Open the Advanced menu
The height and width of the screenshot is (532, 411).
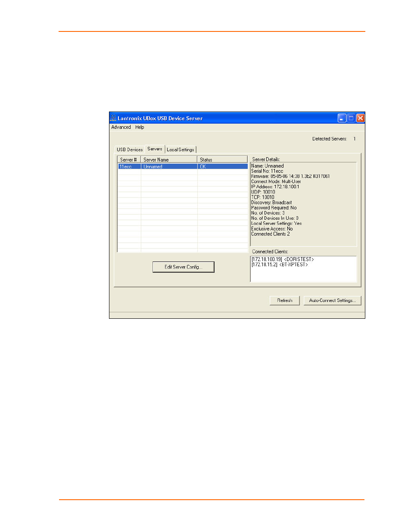click(x=121, y=127)
